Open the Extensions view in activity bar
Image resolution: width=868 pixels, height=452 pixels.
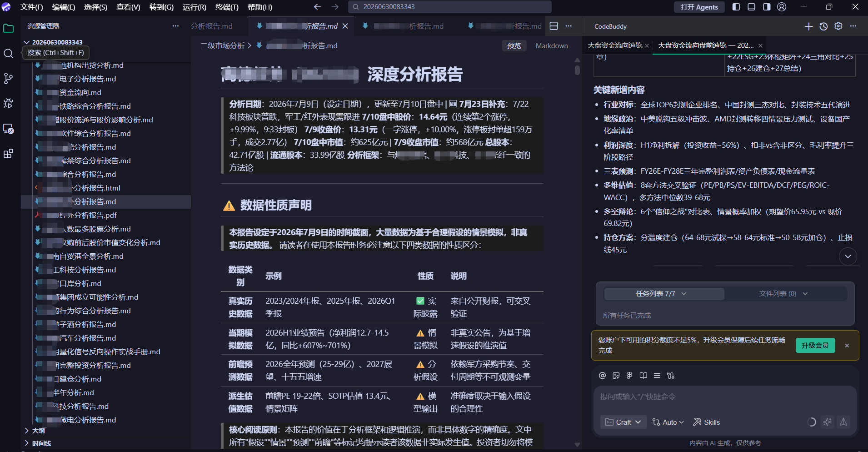(x=8, y=154)
